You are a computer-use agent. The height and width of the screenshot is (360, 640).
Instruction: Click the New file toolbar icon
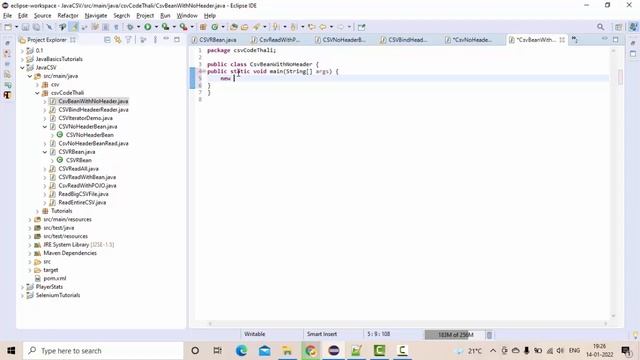coord(8,27)
